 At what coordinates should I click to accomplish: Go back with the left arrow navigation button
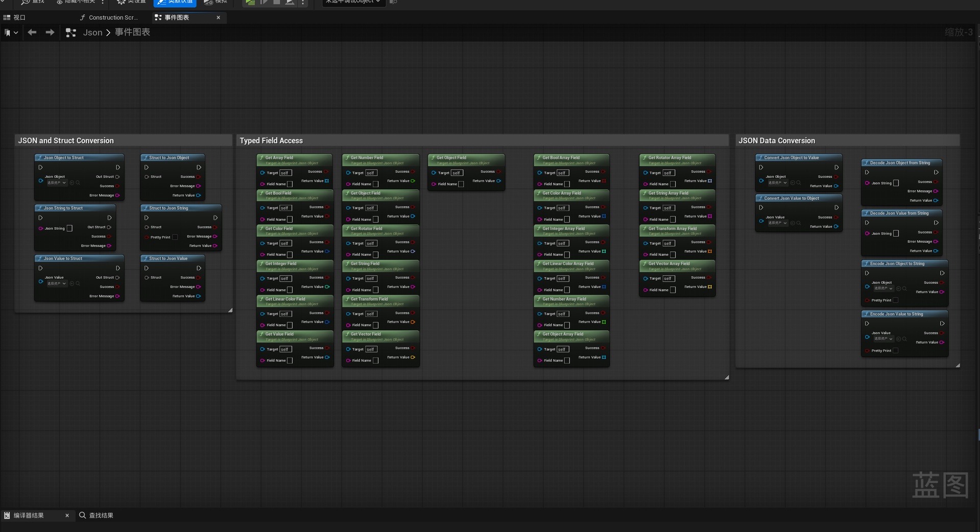(32, 32)
